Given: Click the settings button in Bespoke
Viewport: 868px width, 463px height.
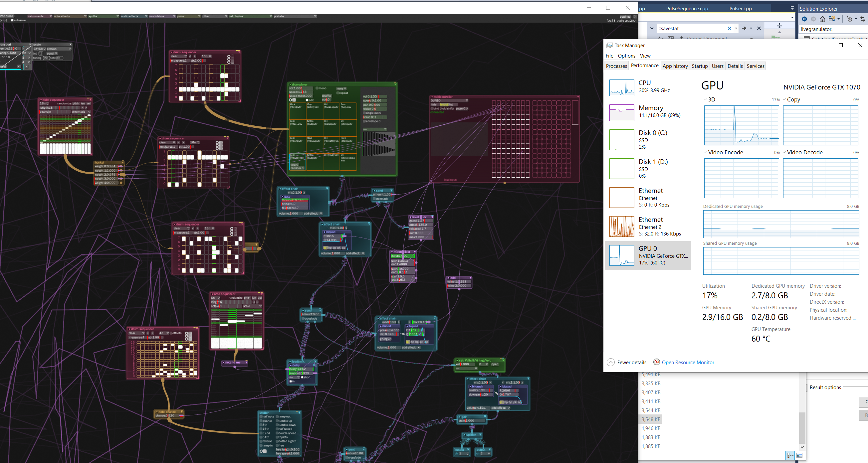Looking at the screenshot, I should click(625, 17).
